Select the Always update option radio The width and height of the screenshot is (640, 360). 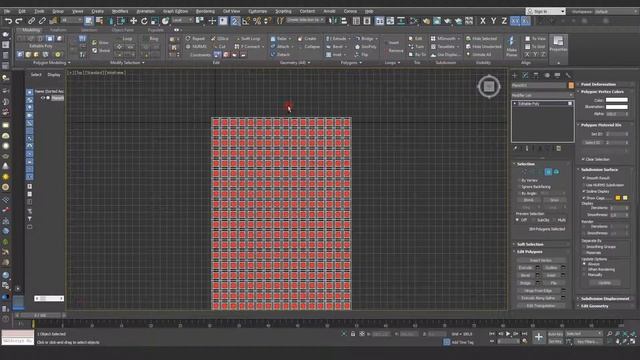point(584,264)
